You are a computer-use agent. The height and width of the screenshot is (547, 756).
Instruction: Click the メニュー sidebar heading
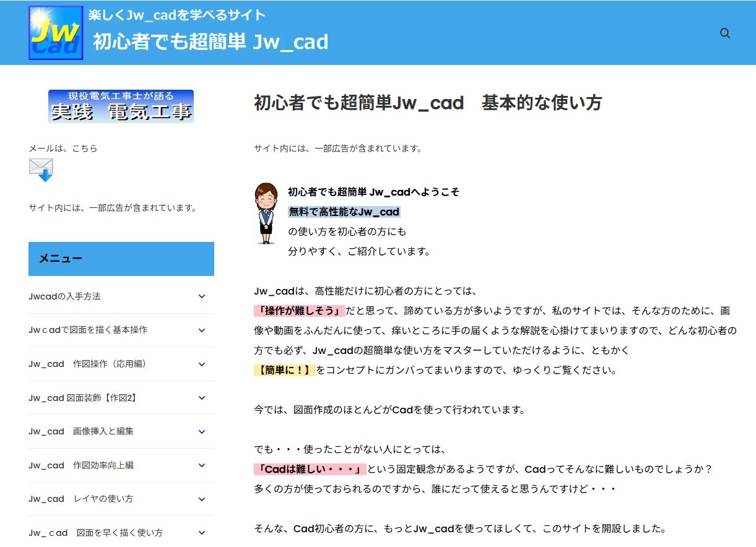click(121, 259)
